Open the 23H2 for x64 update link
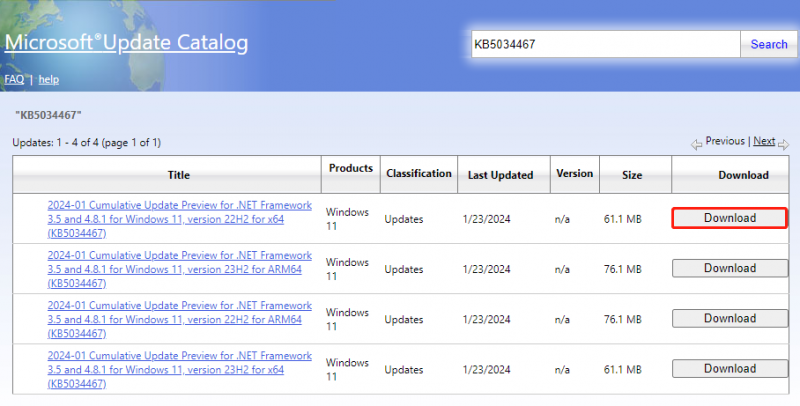The width and height of the screenshot is (800, 406). (180, 369)
